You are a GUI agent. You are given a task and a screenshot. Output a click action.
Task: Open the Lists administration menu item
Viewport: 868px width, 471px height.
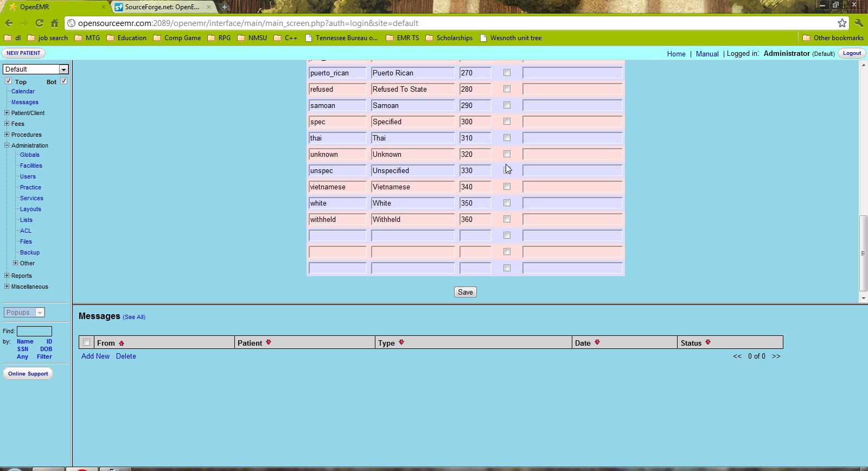click(x=26, y=220)
